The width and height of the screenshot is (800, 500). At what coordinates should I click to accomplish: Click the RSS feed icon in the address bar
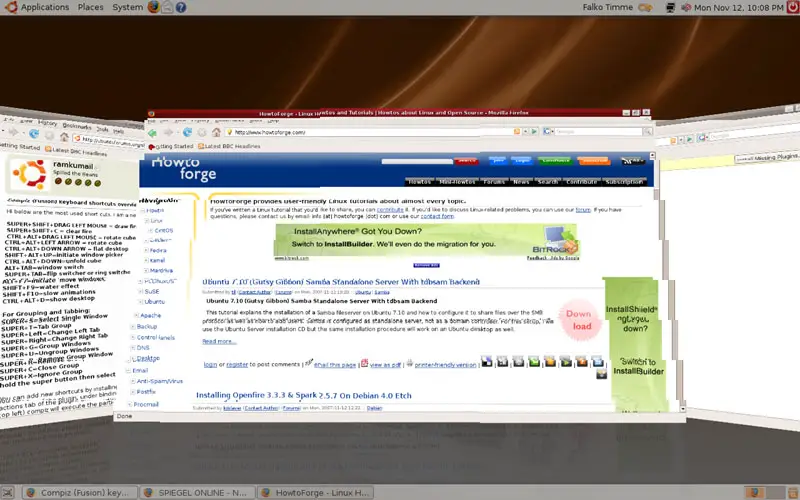coord(517,131)
